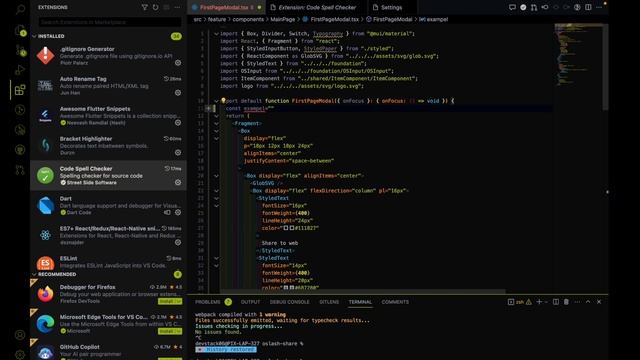
Task: Open the PROBLEMS panel tab
Action: click(207, 302)
